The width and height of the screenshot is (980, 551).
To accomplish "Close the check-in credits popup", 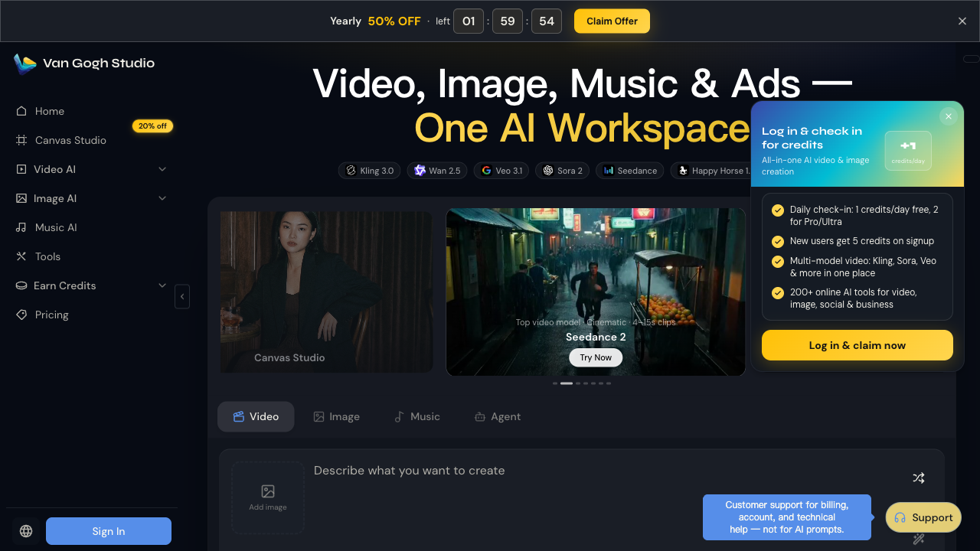I will [949, 116].
